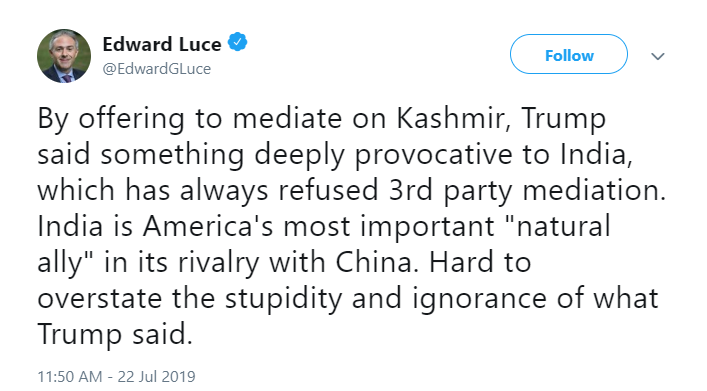Click the blue verified badge
This screenshot has width=707, height=391.
click(237, 42)
